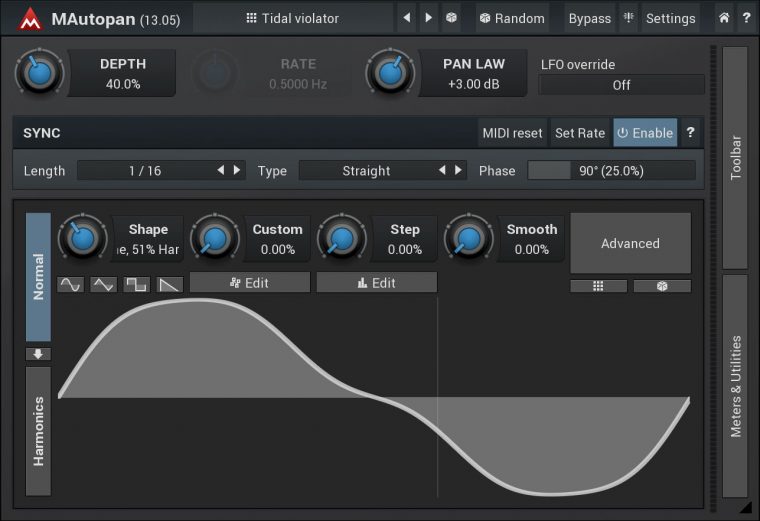The image size is (760, 521).
Task: Select the triangle wave shape icon
Action: click(103, 284)
